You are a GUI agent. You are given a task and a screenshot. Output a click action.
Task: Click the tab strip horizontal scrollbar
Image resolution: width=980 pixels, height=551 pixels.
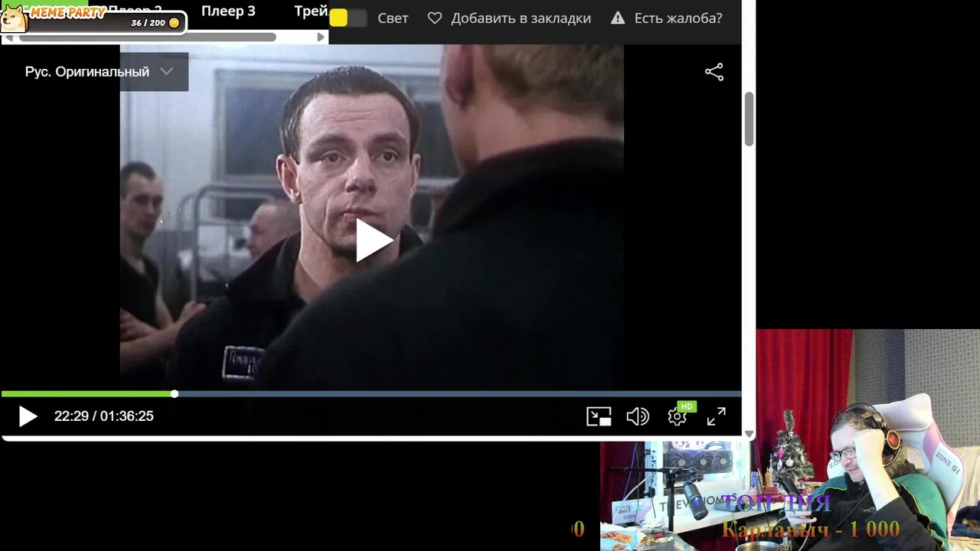147,37
